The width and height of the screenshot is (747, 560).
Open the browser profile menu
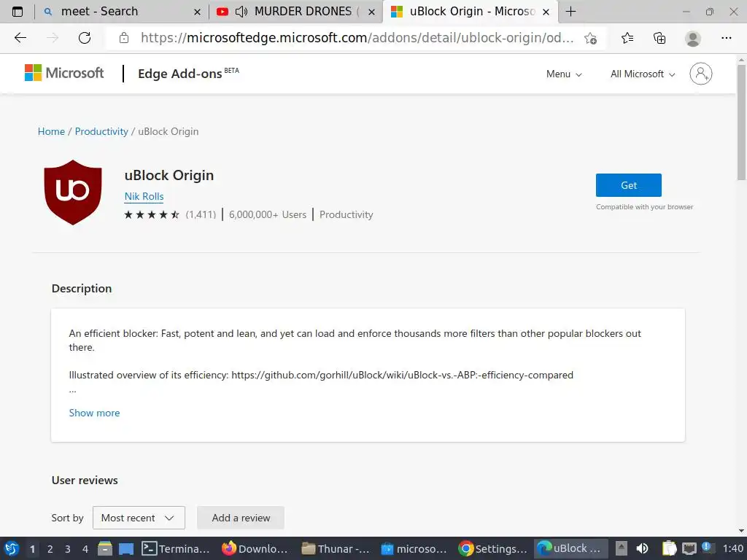[x=693, y=38]
